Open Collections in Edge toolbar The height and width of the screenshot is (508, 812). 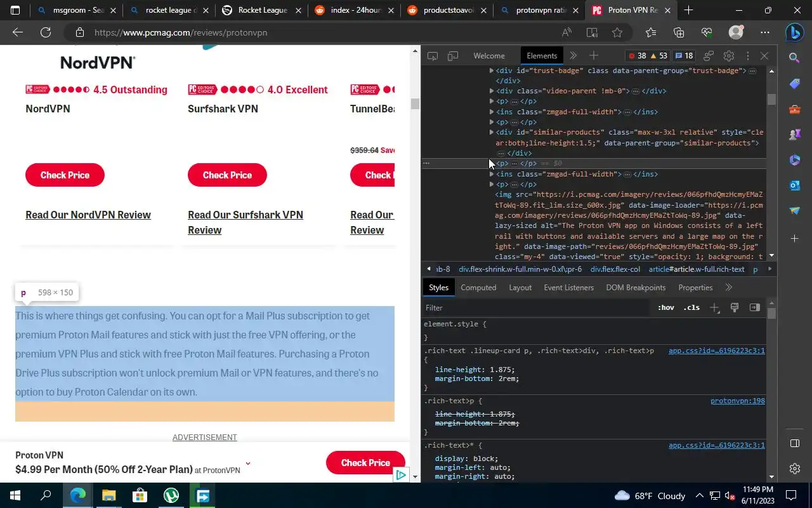click(x=679, y=32)
